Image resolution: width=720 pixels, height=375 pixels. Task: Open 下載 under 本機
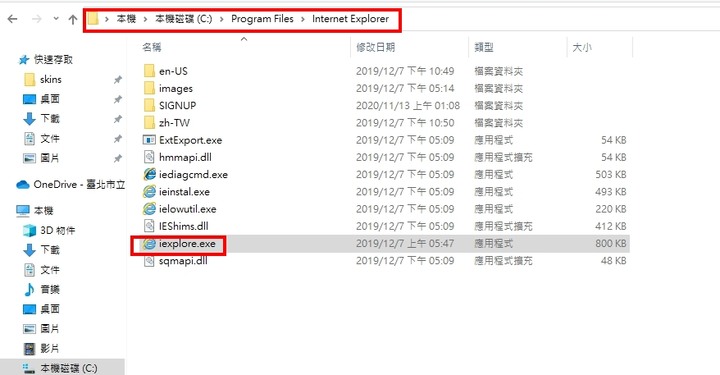(x=50, y=250)
